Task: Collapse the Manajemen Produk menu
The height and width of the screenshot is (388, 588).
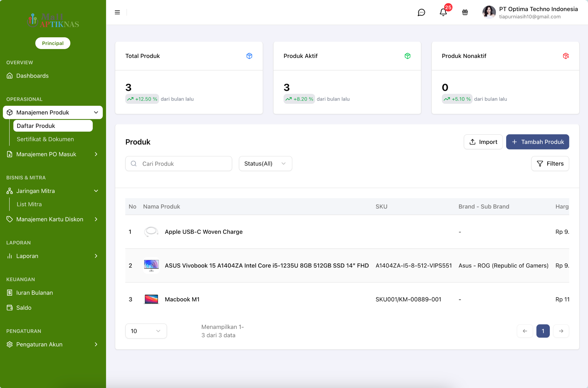Action: point(53,112)
